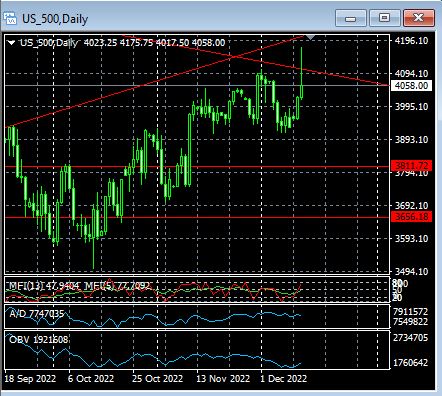Select the red 3656.18 price level label

pyautogui.click(x=411, y=217)
